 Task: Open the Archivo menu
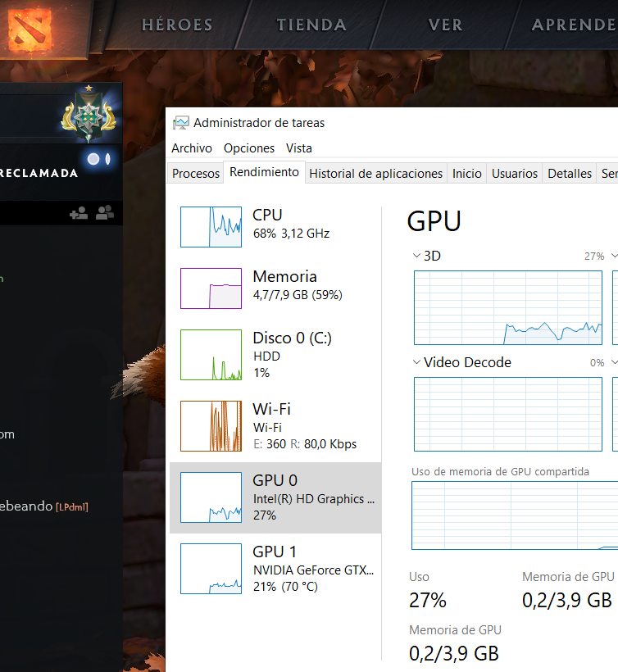point(192,148)
